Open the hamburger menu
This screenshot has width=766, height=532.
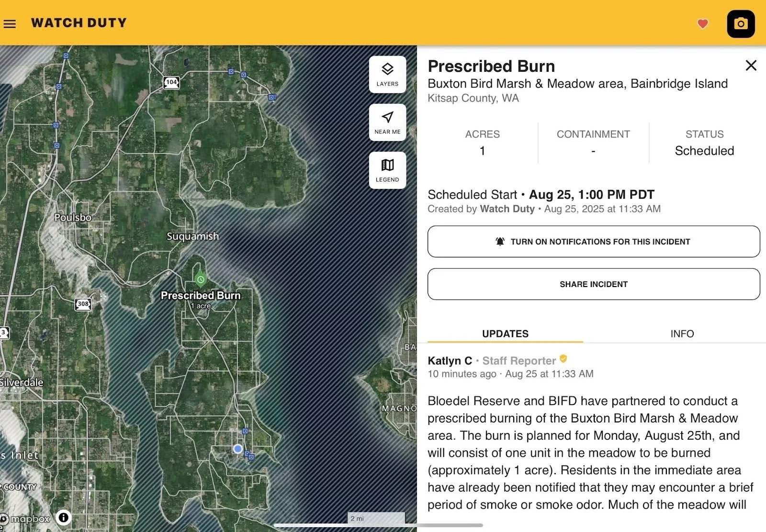10,23
